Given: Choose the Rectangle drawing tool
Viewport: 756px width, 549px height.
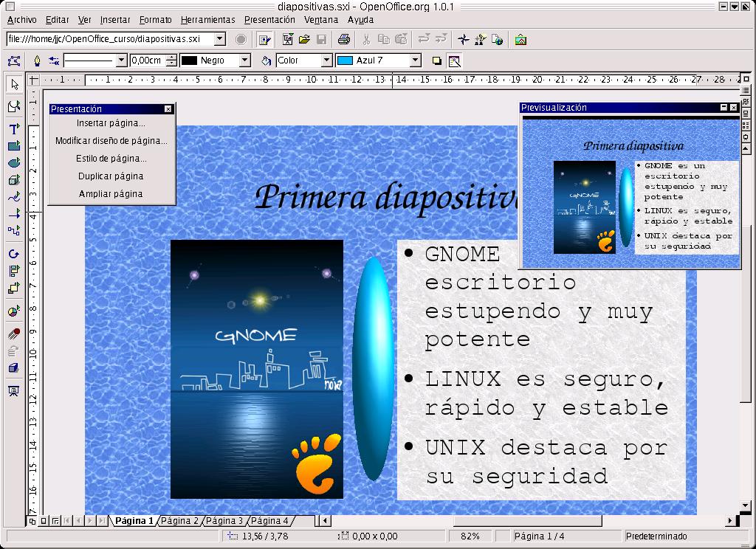Looking at the screenshot, I should click(13, 146).
